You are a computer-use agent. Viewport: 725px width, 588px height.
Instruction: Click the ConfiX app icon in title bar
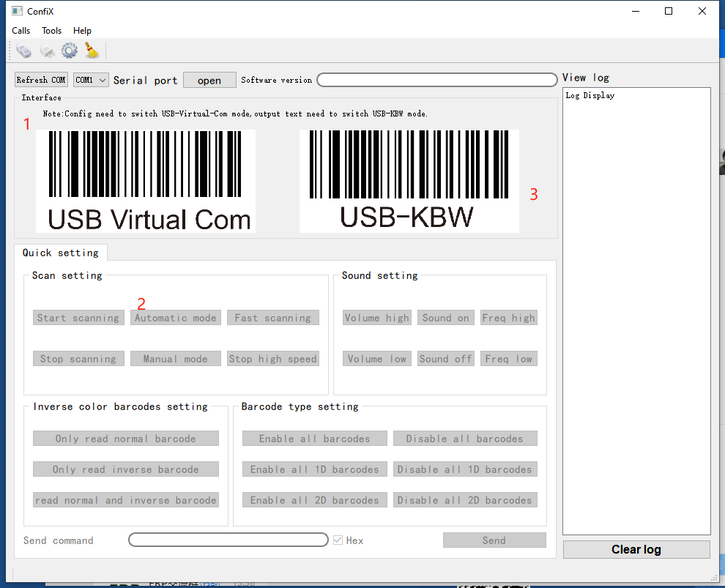coord(17,11)
